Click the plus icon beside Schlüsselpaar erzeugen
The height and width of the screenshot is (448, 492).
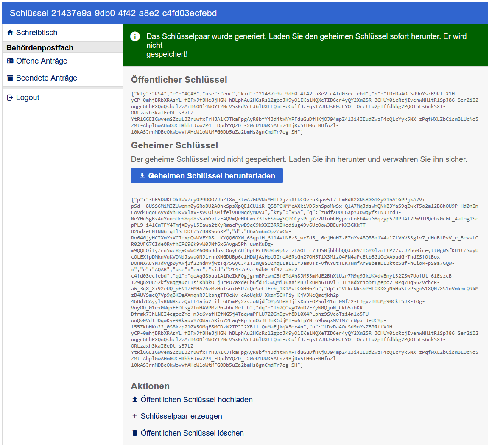click(135, 416)
